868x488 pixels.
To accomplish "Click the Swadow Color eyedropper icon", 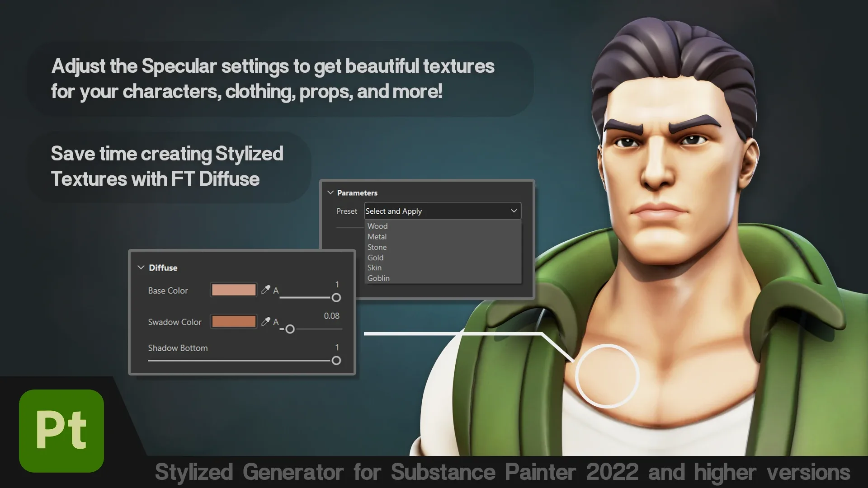I will click(x=266, y=321).
